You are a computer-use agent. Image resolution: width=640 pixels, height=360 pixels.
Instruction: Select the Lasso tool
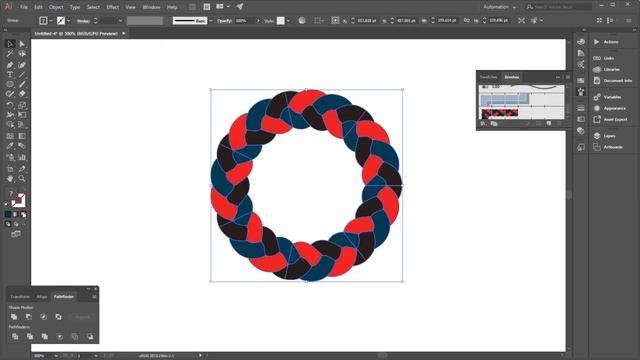(x=22, y=54)
